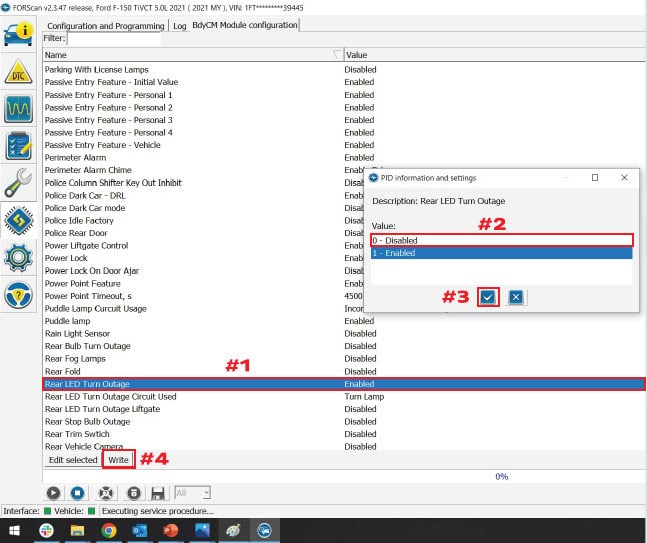This screenshot has width=647, height=543.
Task: Select Passive Entry Feature - Vehicle row
Action: point(344,145)
